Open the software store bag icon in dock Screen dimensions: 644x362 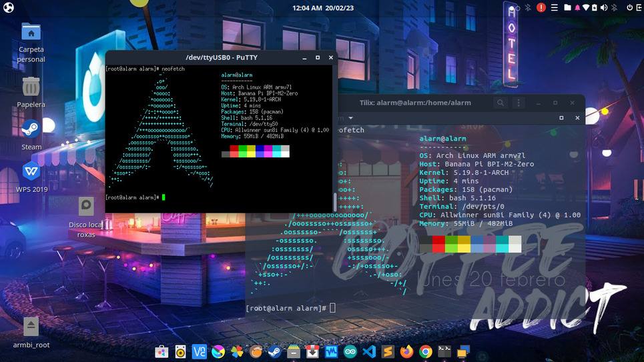[162, 352]
